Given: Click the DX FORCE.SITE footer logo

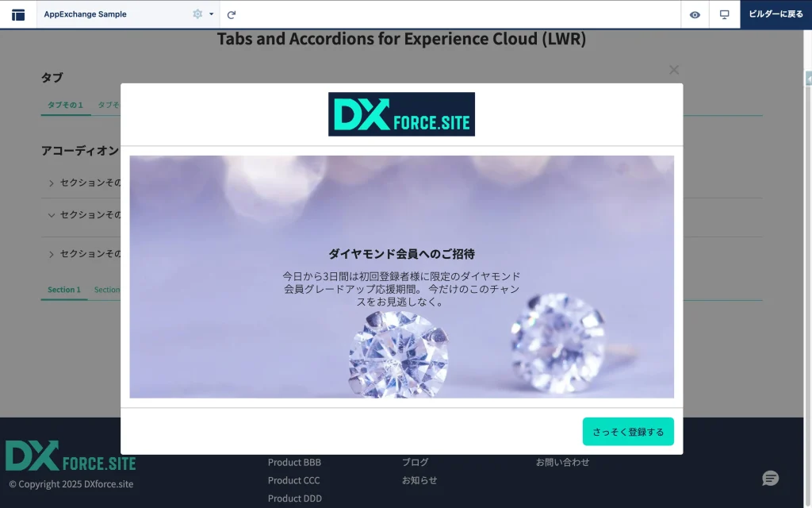Looking at the screenshot, I should pos(71,457).
